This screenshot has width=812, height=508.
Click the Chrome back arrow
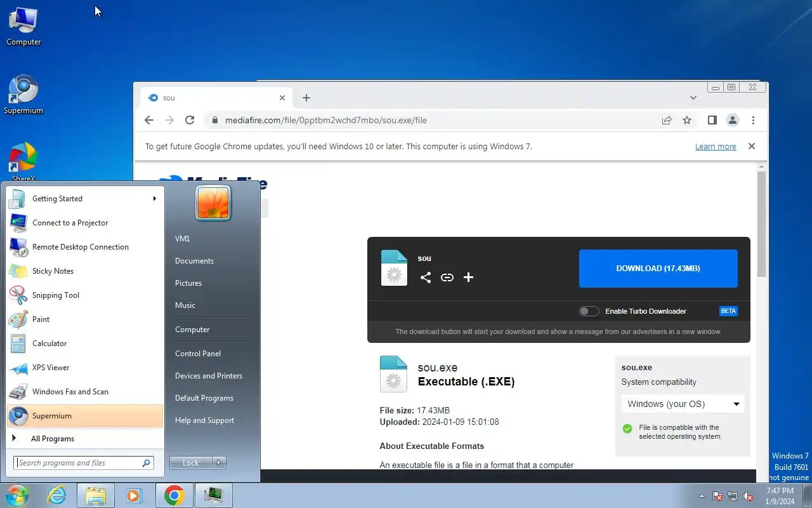point(148,120)
